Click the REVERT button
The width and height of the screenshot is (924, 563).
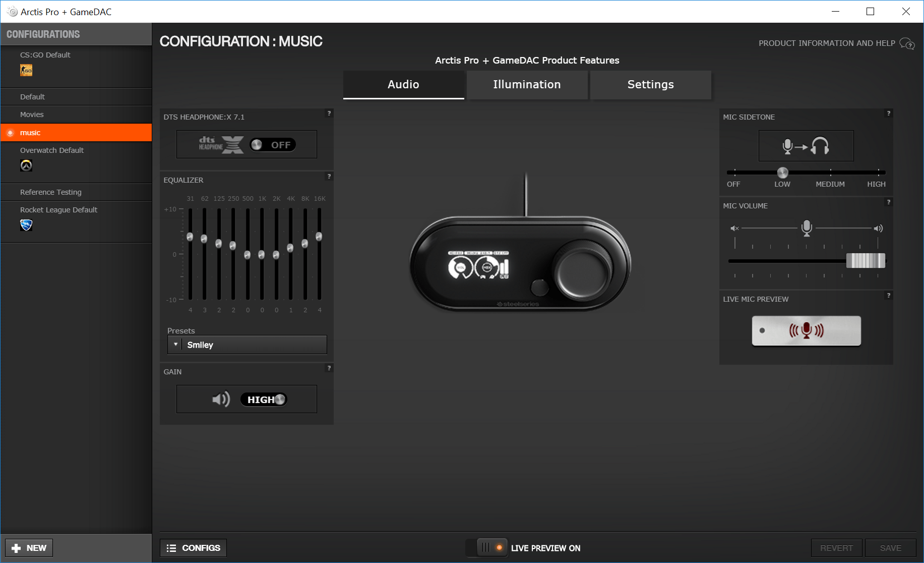pyautogui.click(x=837, y=548)
